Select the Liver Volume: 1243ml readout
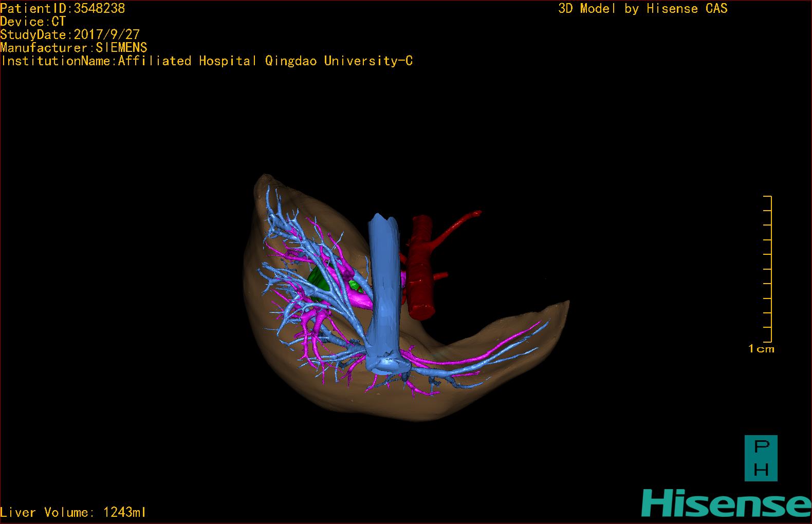This screenshot has height=524, width=812. (73, 512)
